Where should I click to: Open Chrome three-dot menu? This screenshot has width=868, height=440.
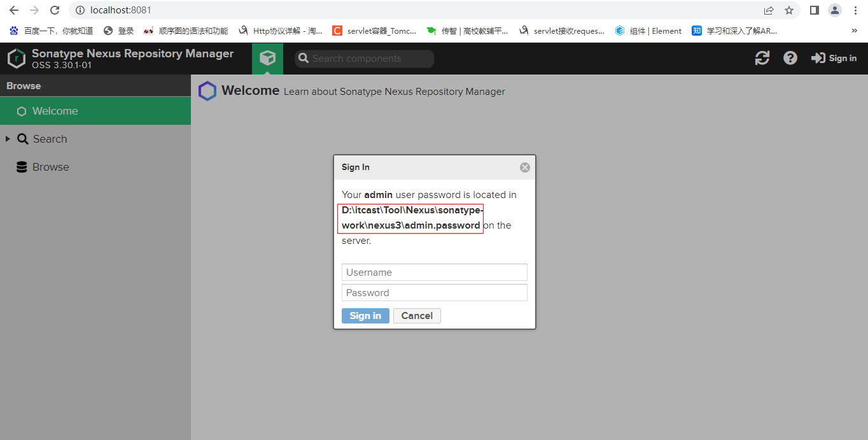[x=855, y=10]
